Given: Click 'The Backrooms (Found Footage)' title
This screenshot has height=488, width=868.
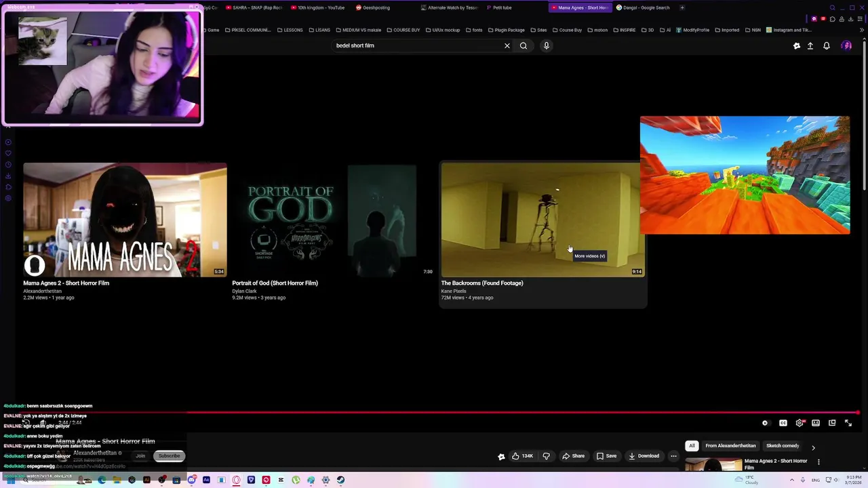Looking at the screenshot, I should click(x=482, y=283).
